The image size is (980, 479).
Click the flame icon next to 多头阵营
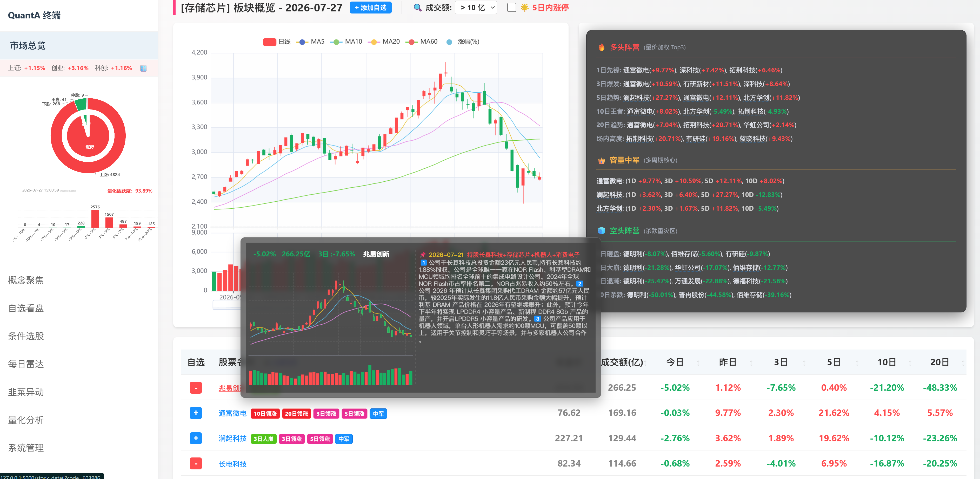point(602,47)
